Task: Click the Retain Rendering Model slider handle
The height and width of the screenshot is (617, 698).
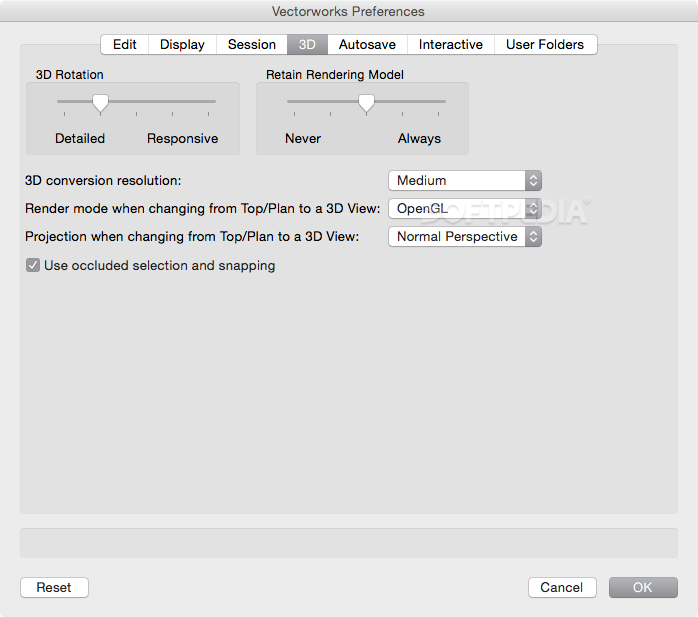Action: [x=366, y=103]
